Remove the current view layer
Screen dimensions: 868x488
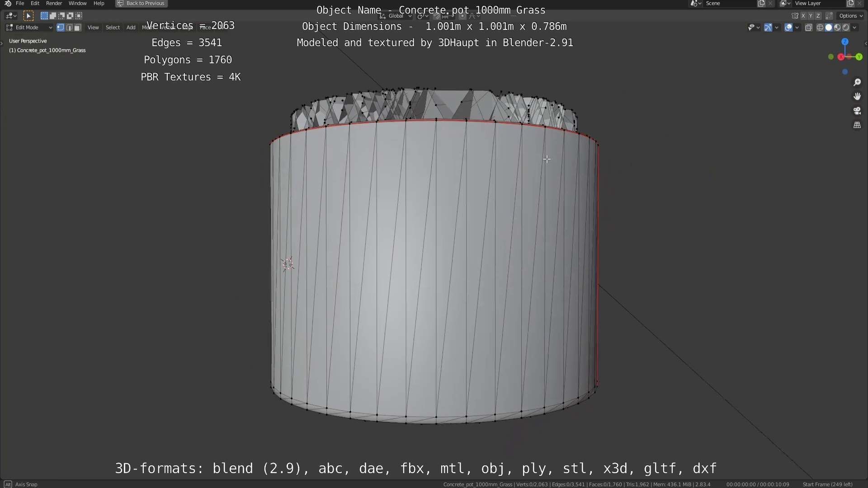pyautogui.click(x=859, y=3)
